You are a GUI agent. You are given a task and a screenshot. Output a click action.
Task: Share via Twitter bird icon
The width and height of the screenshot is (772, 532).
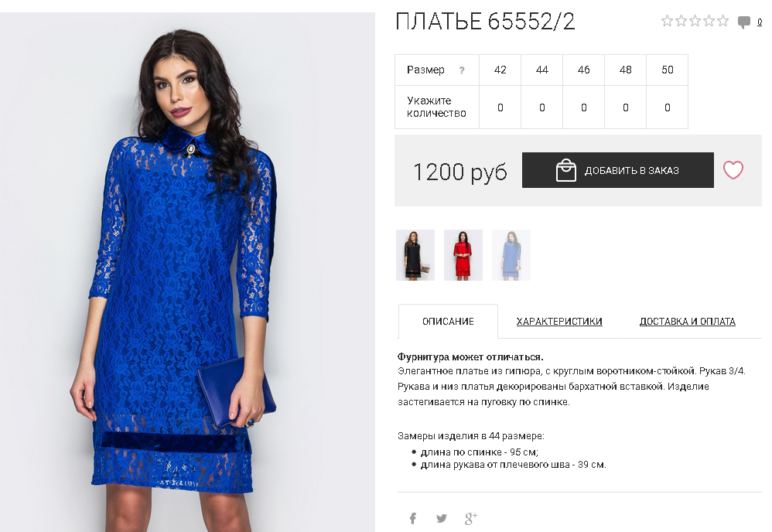point(442,518)
